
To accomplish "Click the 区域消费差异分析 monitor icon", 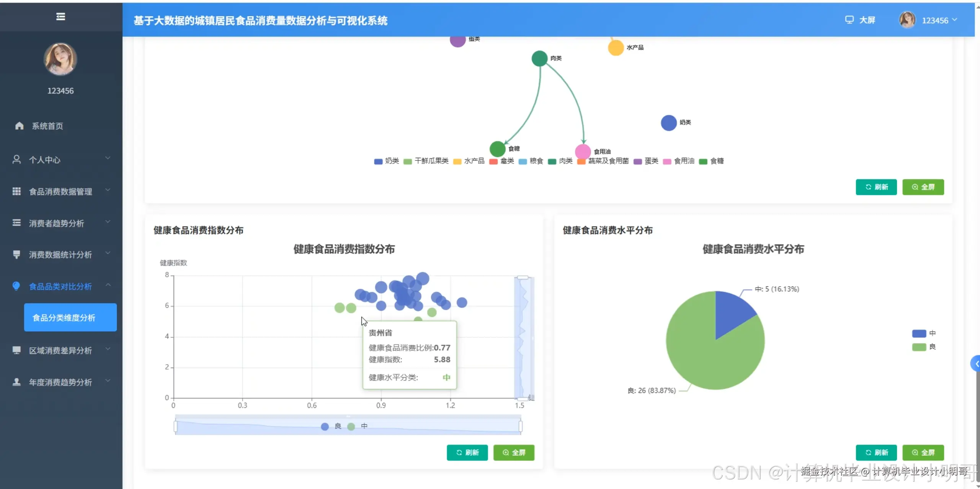I will coord(16,350).
